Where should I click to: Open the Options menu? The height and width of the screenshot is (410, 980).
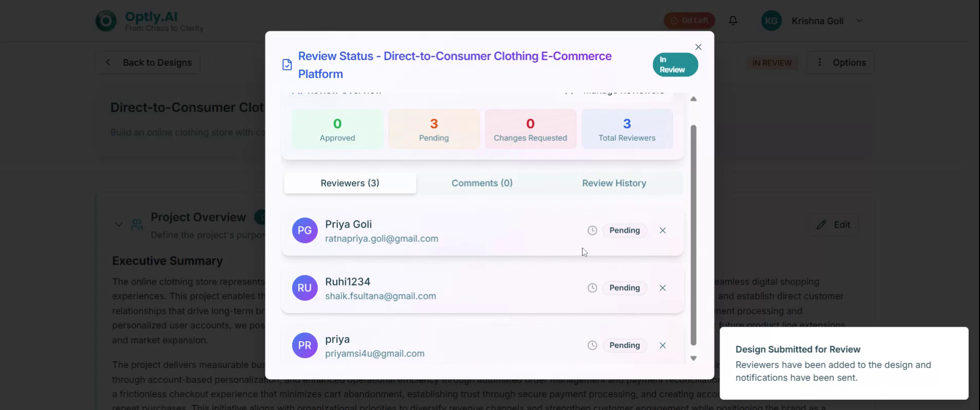[840, 63]
